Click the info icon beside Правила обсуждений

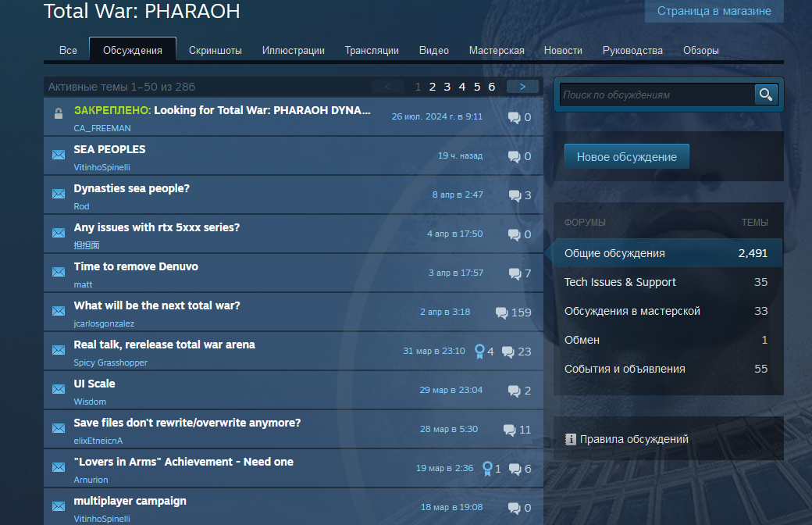(x=570, y=440)
